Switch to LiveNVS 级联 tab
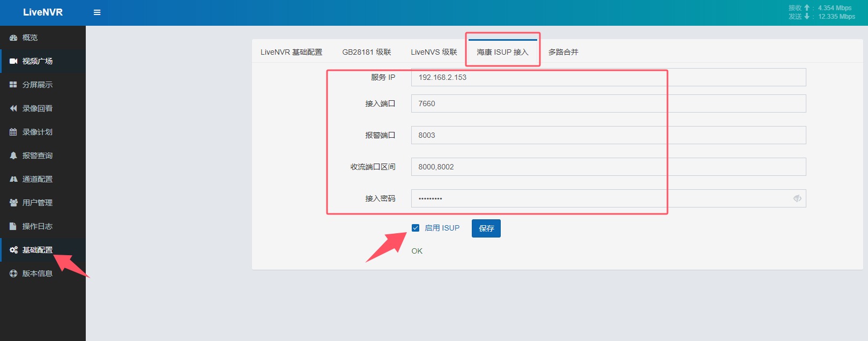868x341 pixels. (434, 52)
